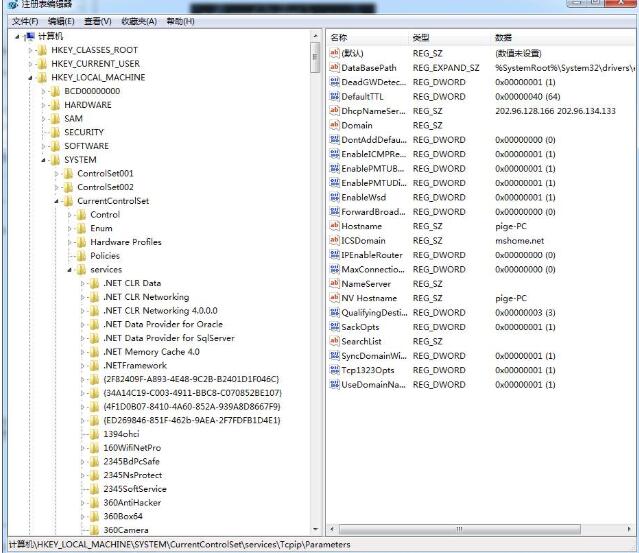The height and width of the screenshot is (553, 639).
Task: Select the 360AntiHacker service folder icon
Action: pos(95,502)
